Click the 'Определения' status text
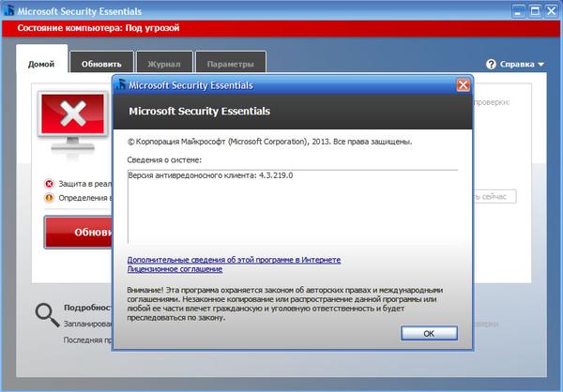The width and height of the screenshot is (563, 392). tap(85, 198)
